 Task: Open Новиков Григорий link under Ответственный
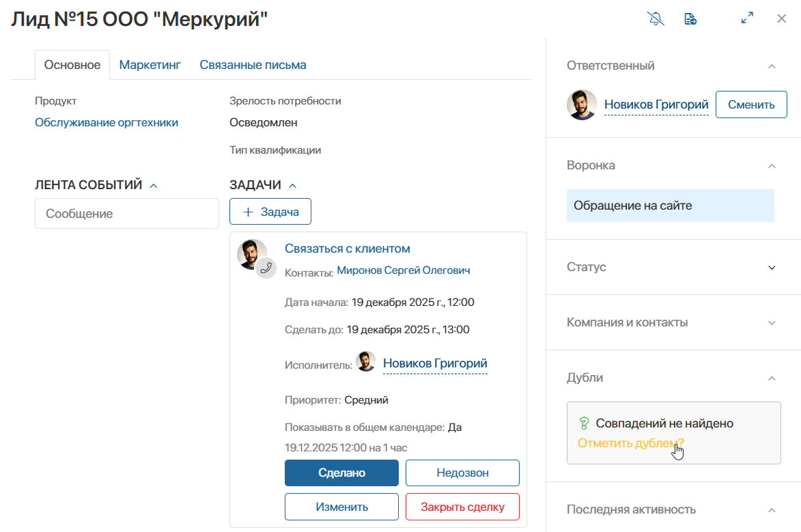(x=656, y=104)
